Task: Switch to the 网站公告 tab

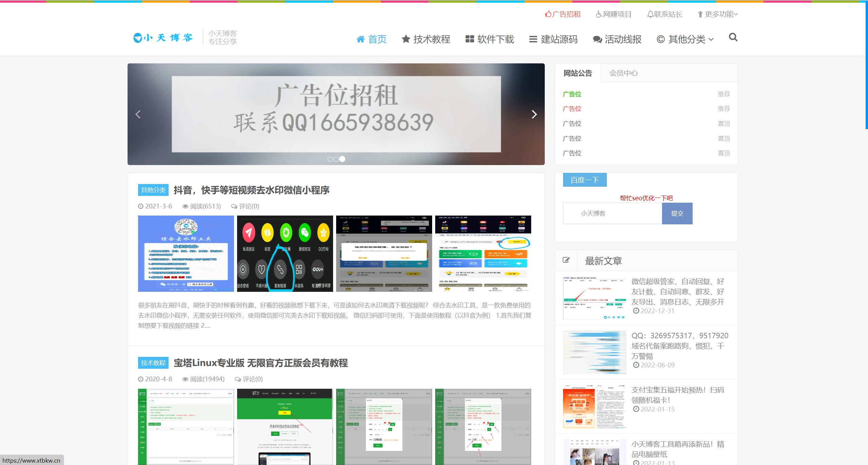Action: point(578,73)
